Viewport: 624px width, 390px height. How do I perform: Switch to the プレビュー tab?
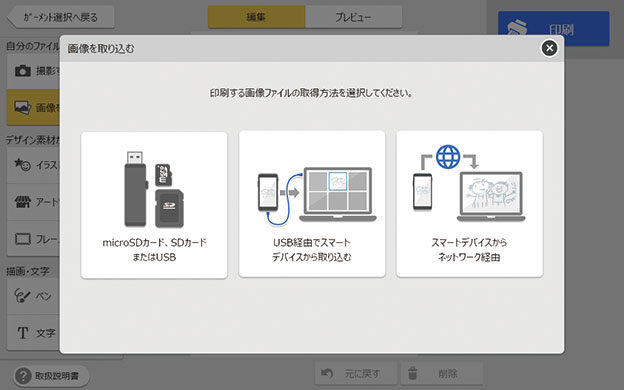tap(353, 17)
